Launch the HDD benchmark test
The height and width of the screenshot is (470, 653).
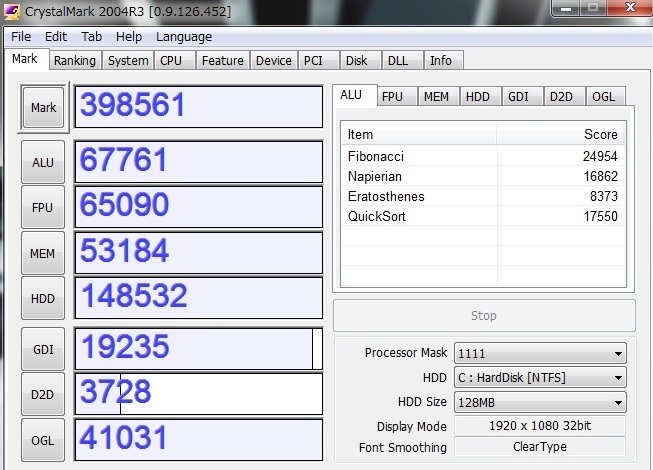click(43, 298)
